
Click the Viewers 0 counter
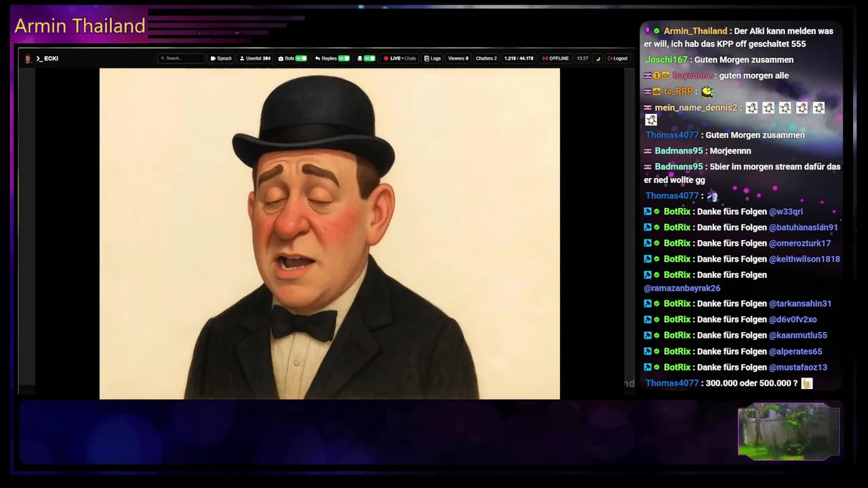pos(458,58)
